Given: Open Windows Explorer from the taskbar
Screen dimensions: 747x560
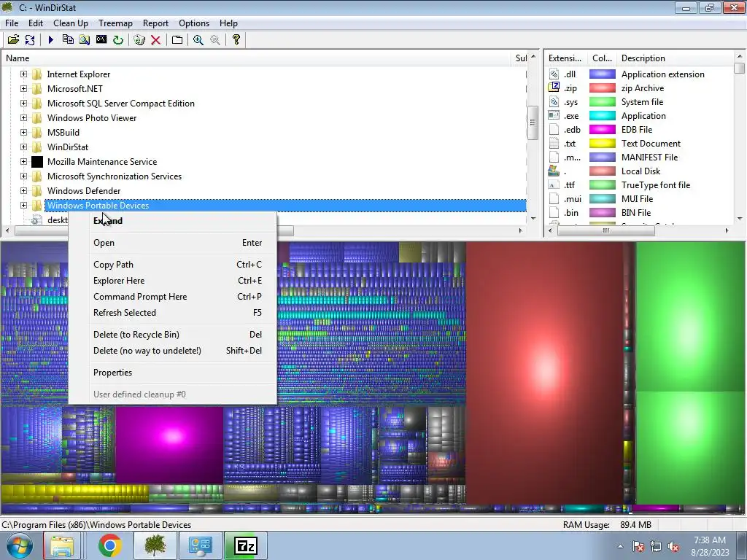Looking at the screenshot, I should click(62, 545).
